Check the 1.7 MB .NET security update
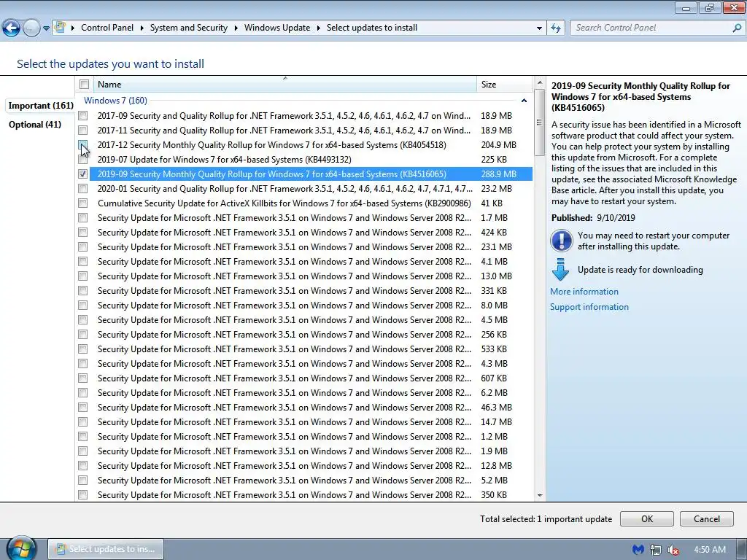Screen dimensions: 747x560 83,218
